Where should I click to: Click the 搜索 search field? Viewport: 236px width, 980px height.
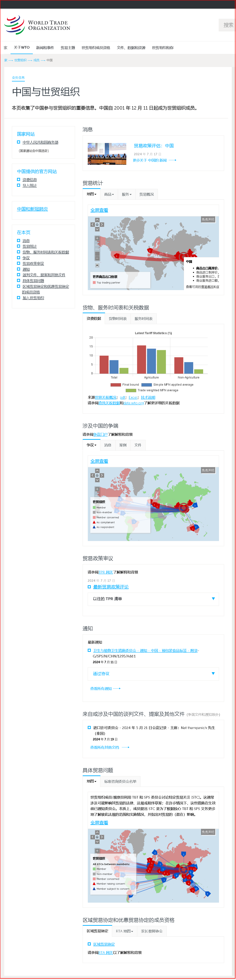pyautogui.click(x=228, y=25)
